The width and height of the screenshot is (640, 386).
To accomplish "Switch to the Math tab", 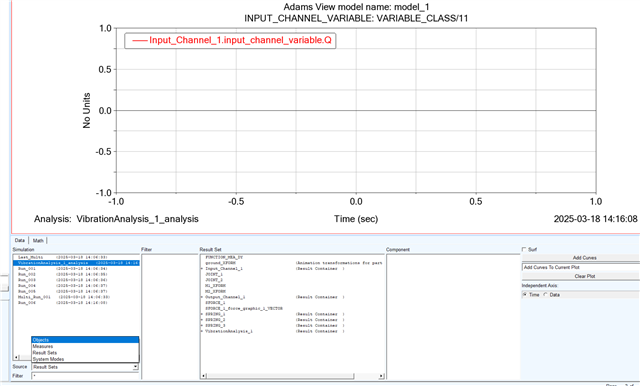I will (x=38, y=241).
